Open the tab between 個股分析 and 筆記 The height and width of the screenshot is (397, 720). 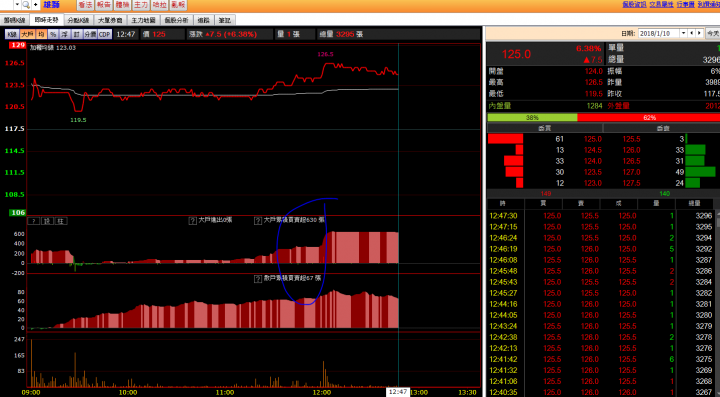204,20
